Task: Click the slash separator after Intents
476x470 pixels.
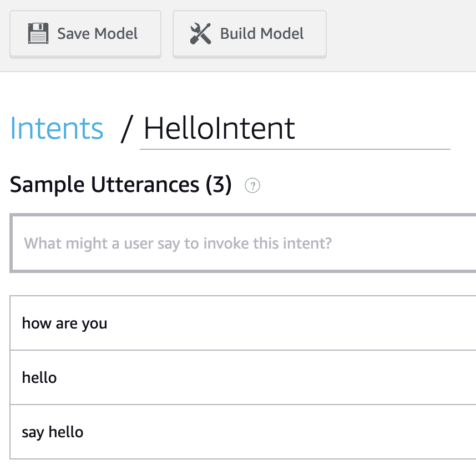Action: point(127,129)
